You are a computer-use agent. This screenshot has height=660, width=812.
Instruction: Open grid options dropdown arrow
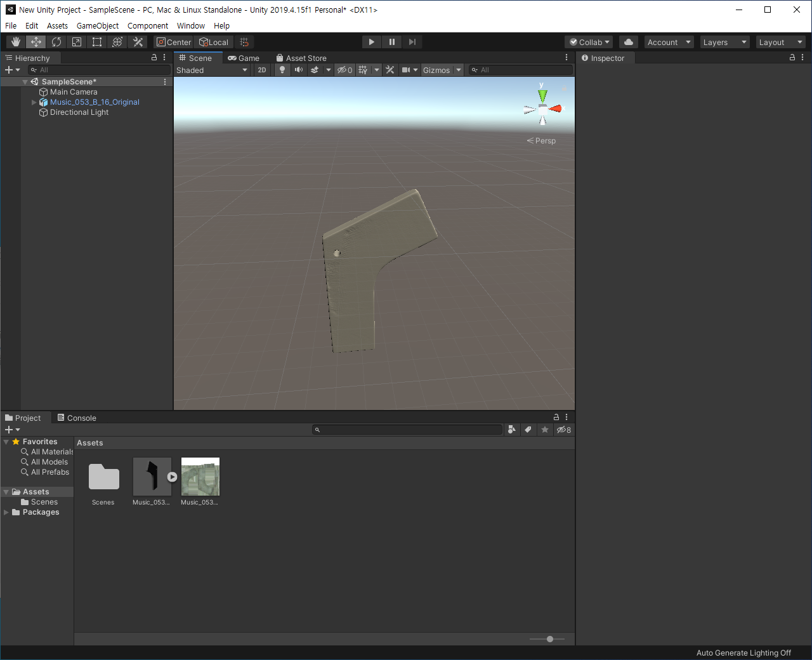pyautogui.click(x=377, y=70)
